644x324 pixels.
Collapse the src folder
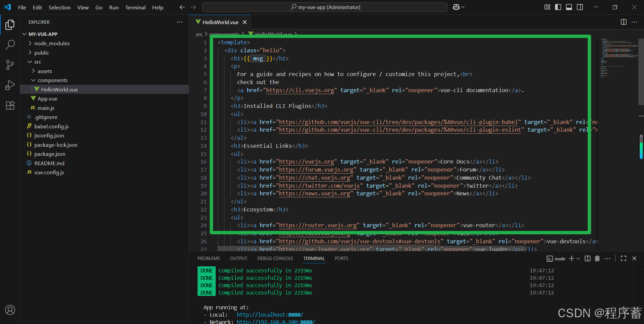click(x=30, y=62)
